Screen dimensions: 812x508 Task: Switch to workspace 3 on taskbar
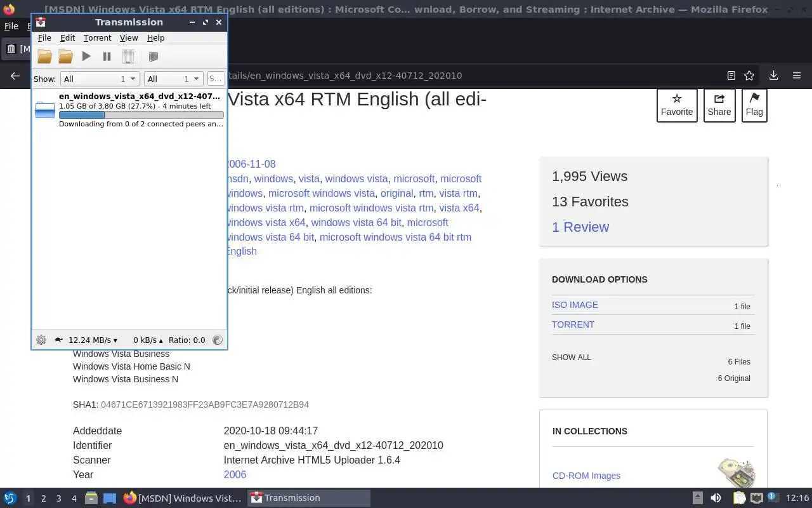[58, 498]
